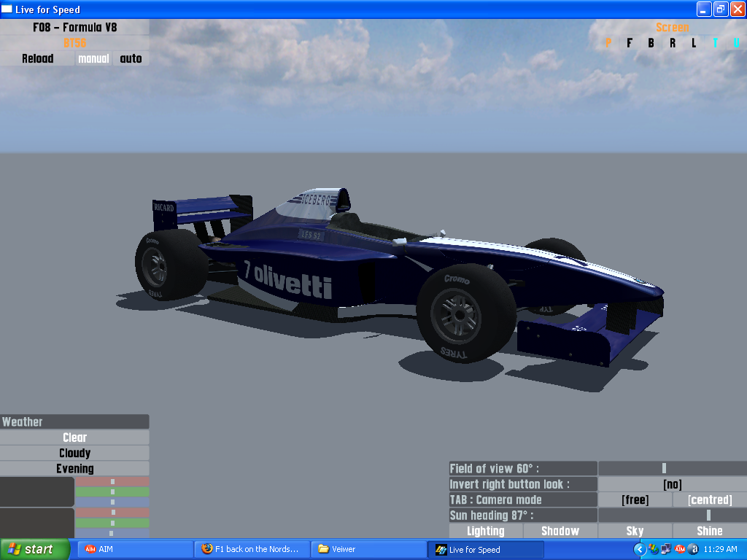747x560 pixels.
Task: Choose Clear weather
Action: 75,437
